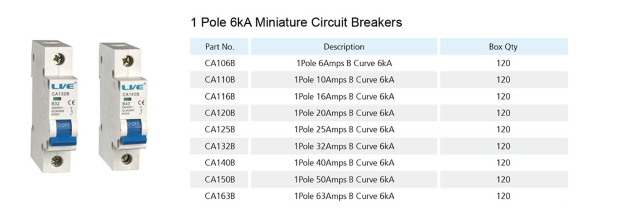Click the box quantity 120 for CA125B
The height and width of the screenshot is (221, 644).
click(503, 130)
